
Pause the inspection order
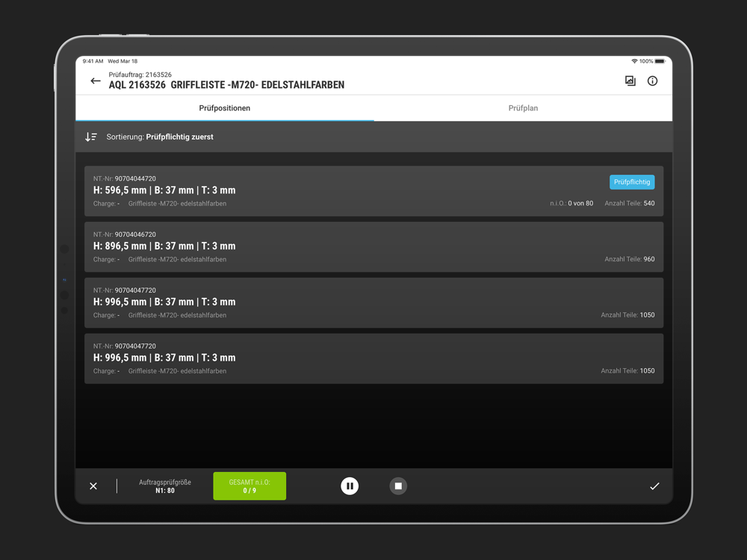pyautogui.click(x=350, y=486)
